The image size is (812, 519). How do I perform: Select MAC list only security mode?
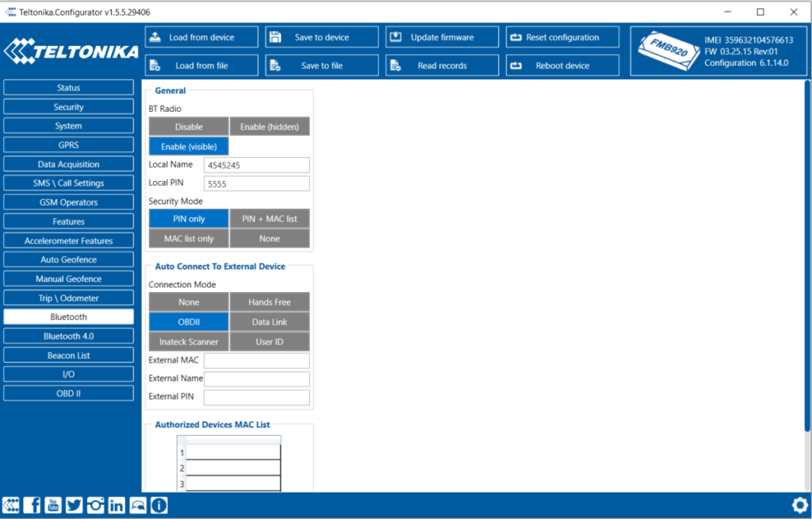tap(189, 239)
